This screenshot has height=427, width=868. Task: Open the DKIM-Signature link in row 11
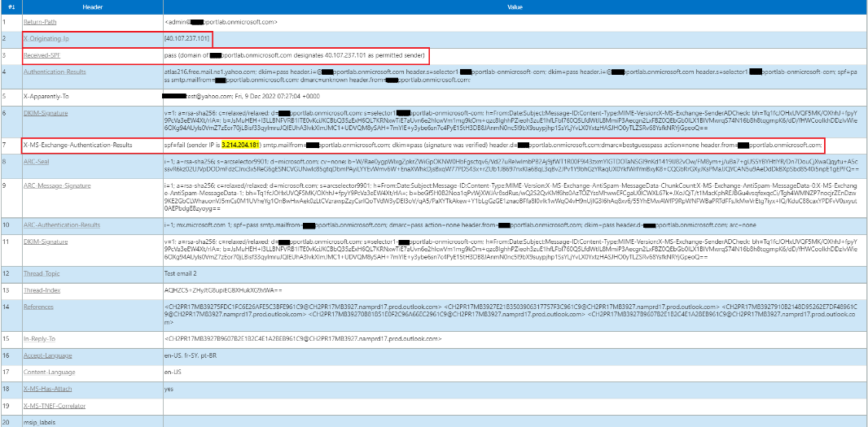(46, 242)
